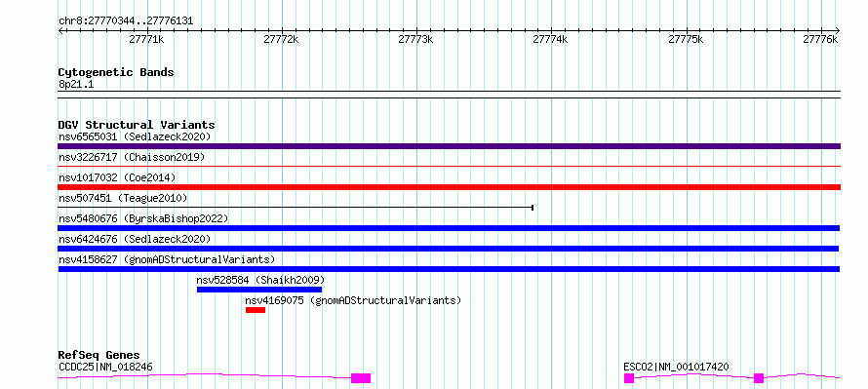The height and width of the screenshot is (389, 868).
Task: Open nsv528584 (Shaikh2009) variant label
Action: [x=260, y=280]
